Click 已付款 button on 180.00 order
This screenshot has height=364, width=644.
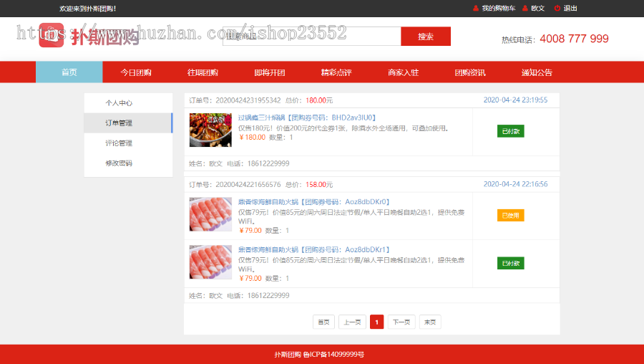510,131
